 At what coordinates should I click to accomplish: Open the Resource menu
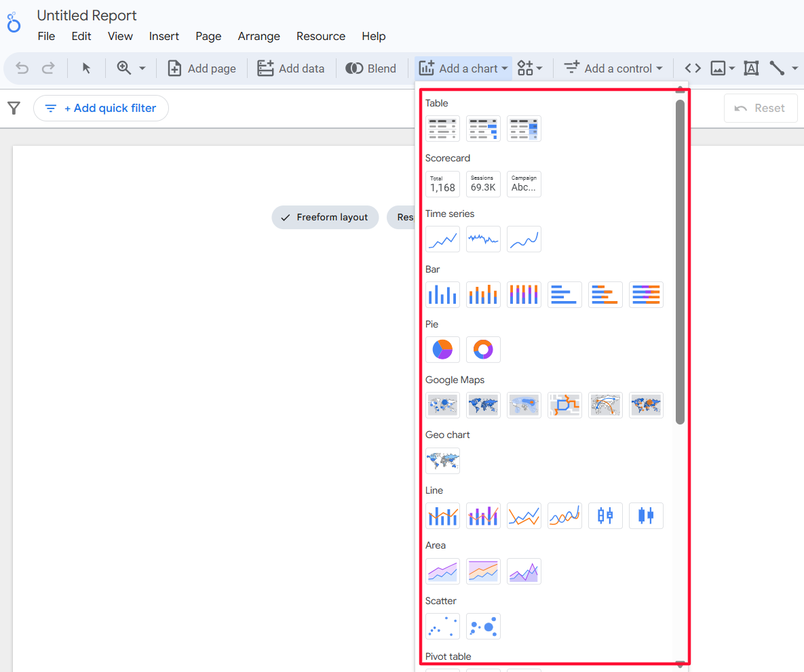click(x=320, y=36)
